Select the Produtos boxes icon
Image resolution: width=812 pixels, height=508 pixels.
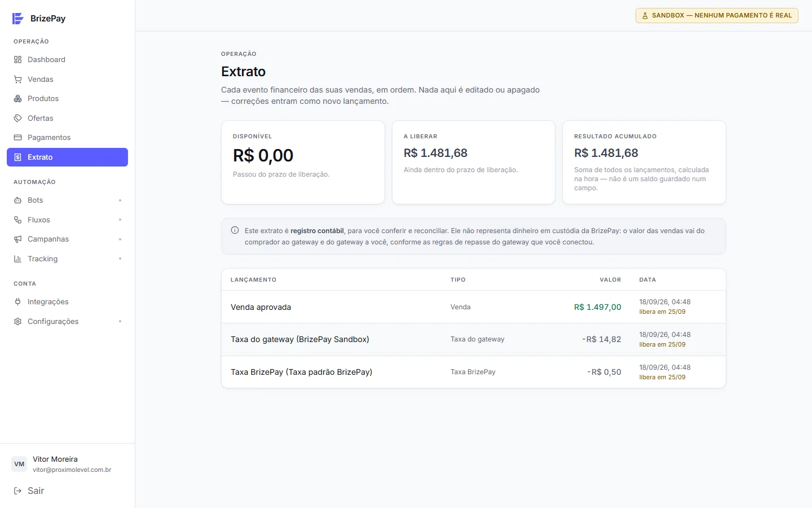(18, 99)
